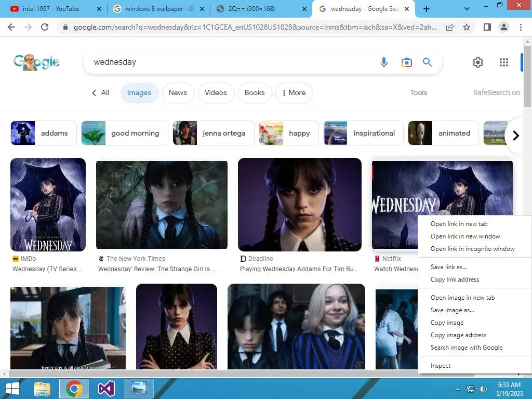Screen dimensions: 532x399
Task: Search by image with camera icon
Action: (406, 62)
